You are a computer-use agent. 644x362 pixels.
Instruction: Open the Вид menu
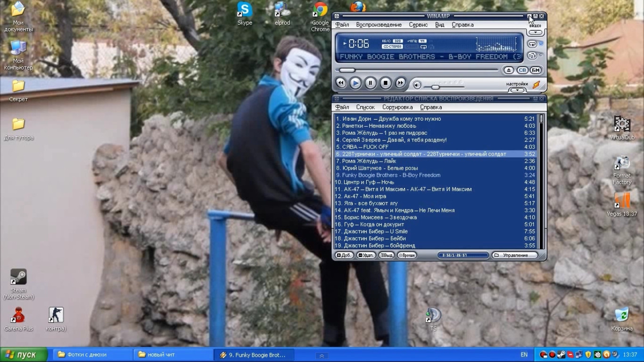coord(440,25)
